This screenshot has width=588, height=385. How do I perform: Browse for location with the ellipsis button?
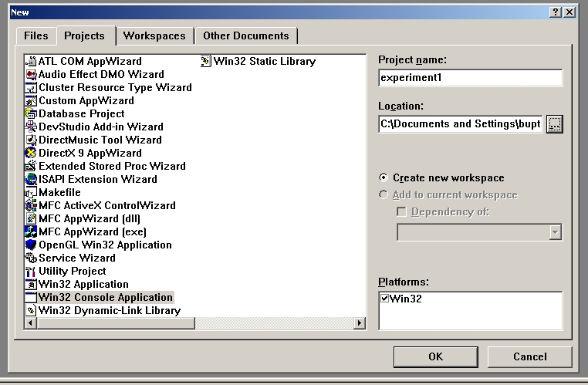click(x=554, y=124)
